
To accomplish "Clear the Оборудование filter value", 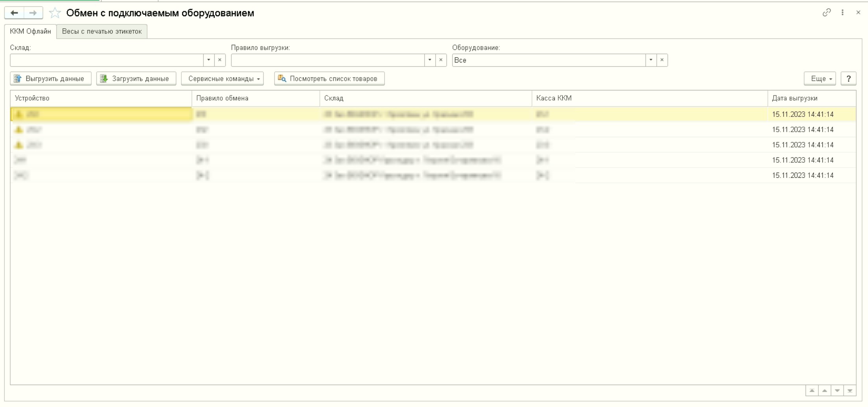I will pos(662,60).
